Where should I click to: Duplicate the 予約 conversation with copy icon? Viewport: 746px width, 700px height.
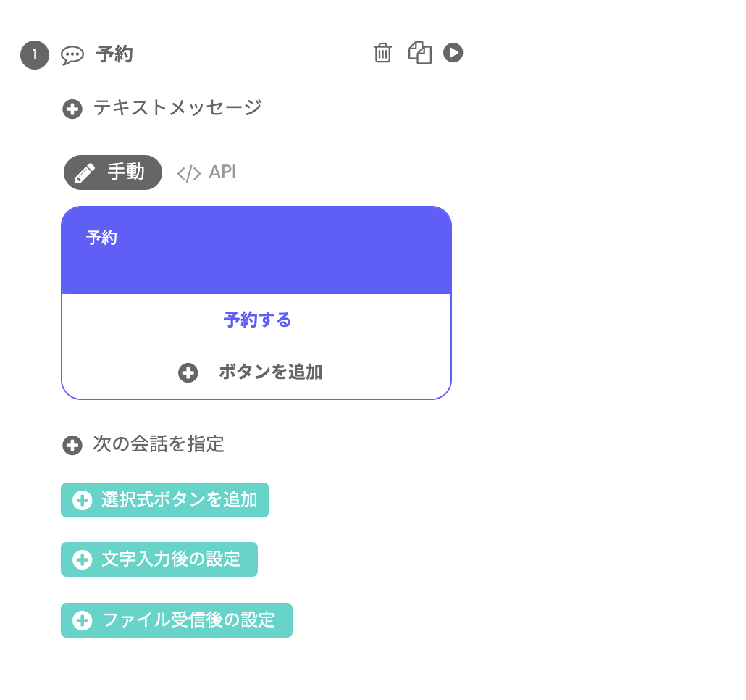(420, 53)
